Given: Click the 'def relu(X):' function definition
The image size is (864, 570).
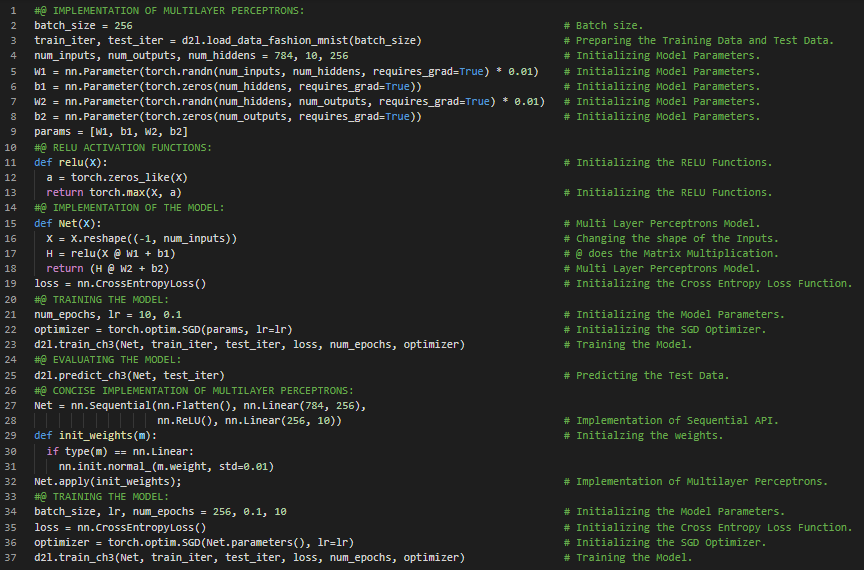Looking at the screenshot, I should coord(70,162).
